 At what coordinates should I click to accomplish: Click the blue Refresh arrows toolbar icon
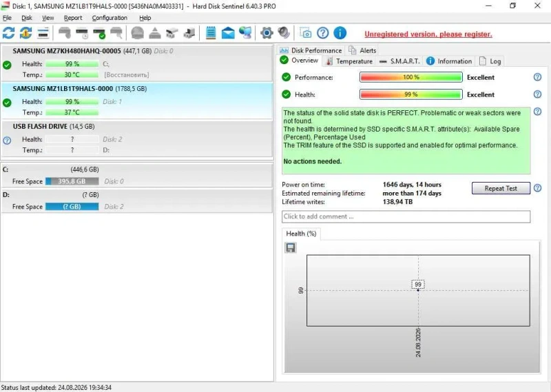pyautogui.click(x=8, y=33)
